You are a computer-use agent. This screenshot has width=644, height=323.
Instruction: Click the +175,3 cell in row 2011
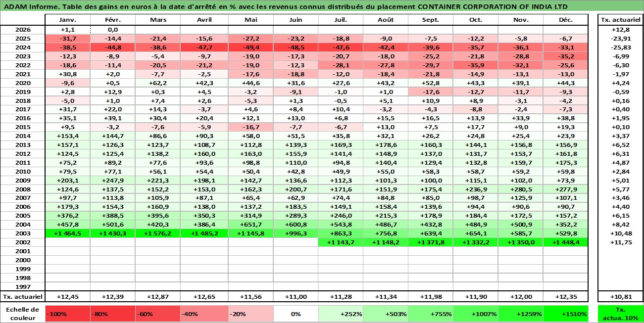point(566,163)
